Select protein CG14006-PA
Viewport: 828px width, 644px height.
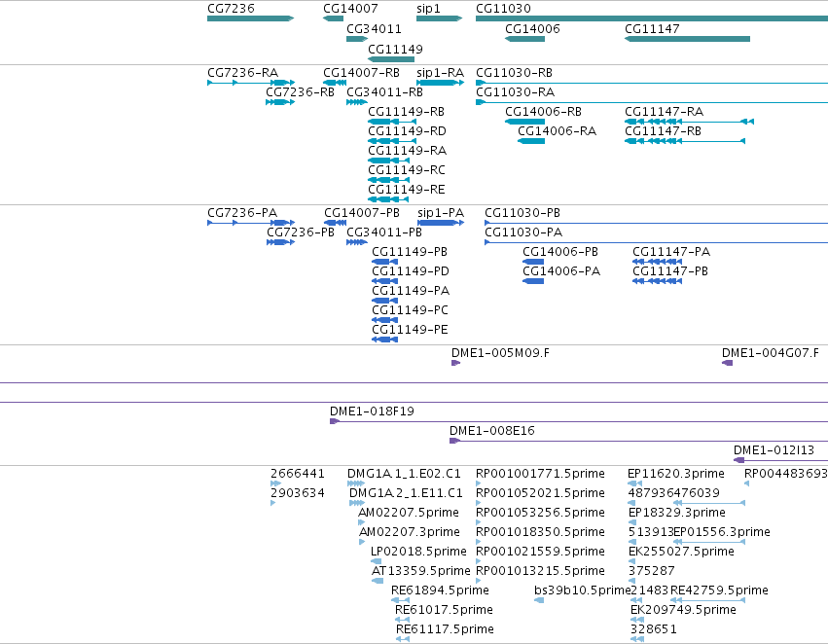(533, 281)
